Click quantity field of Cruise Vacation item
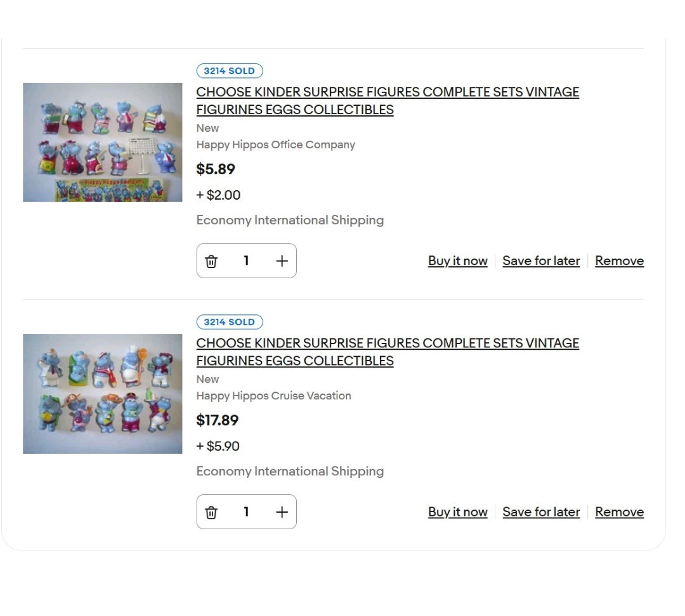The width and height of the screenshot is (685, 616). pos(246,512)
